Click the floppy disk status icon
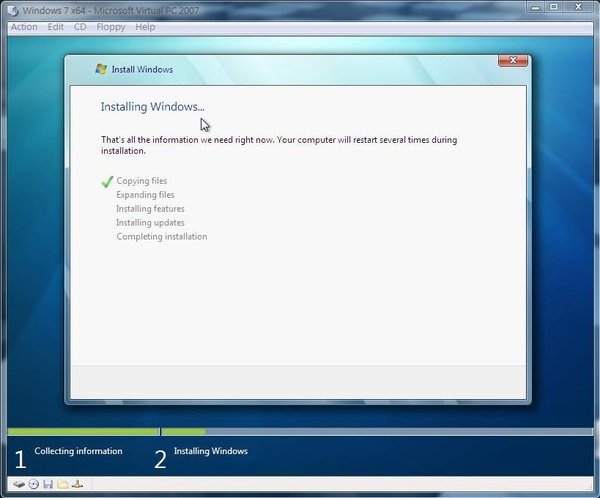Image resolution: width=600 pixels, height=498 pixels. pos(48,484)
